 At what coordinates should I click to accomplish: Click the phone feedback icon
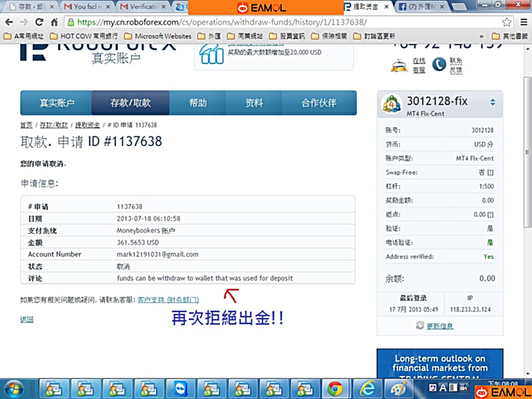click(439, 64)
